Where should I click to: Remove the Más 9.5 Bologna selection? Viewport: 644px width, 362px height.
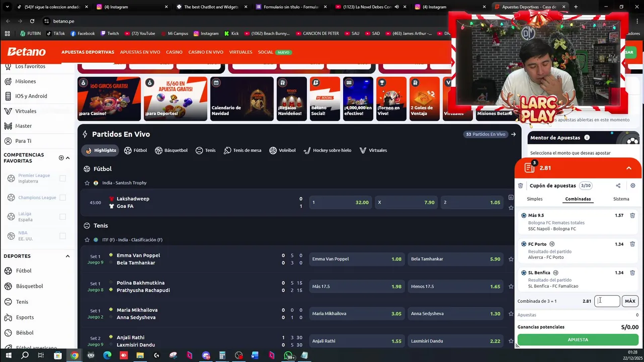(x=632, y=215)
